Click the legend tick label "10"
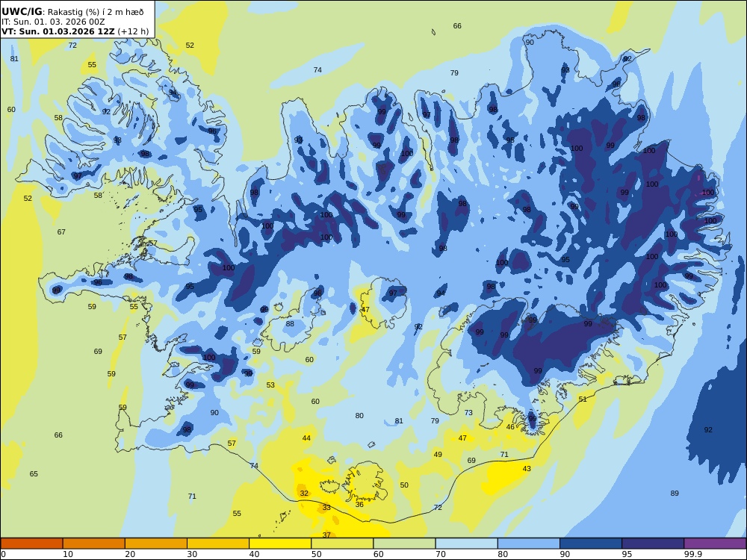 coord(68,554)
